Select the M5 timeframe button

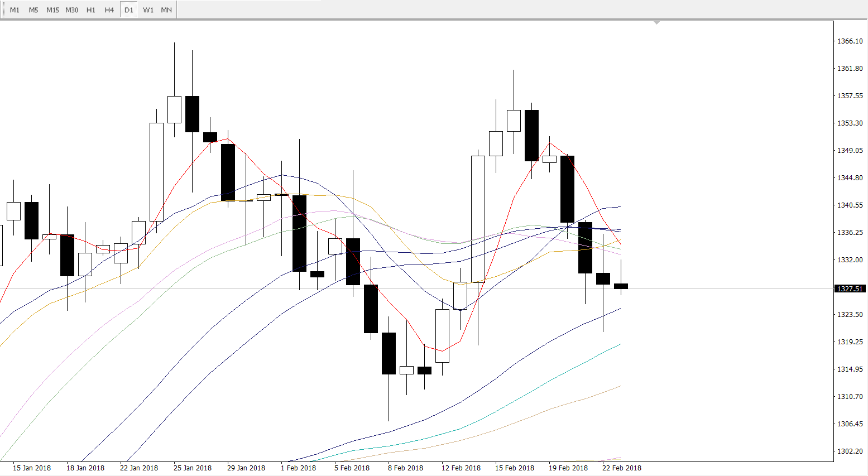coord(33,10)
